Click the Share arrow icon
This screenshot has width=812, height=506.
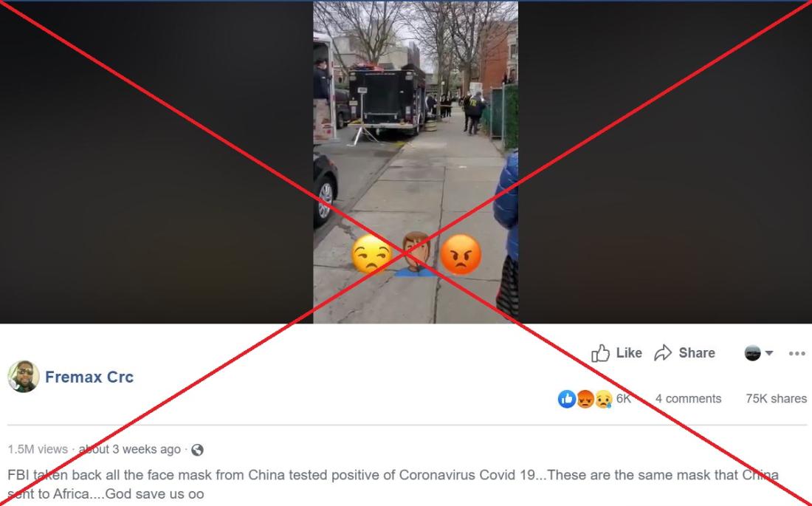pyautogui.click(x=663, y=353)
